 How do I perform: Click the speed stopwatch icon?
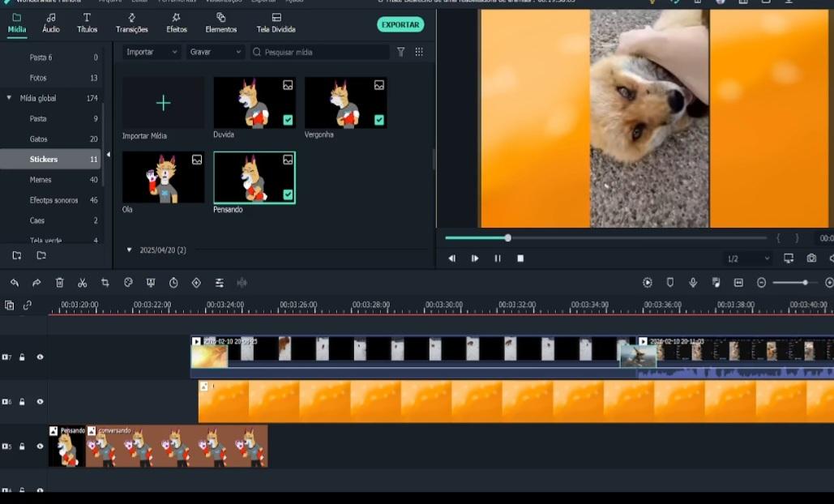point(173,283)
